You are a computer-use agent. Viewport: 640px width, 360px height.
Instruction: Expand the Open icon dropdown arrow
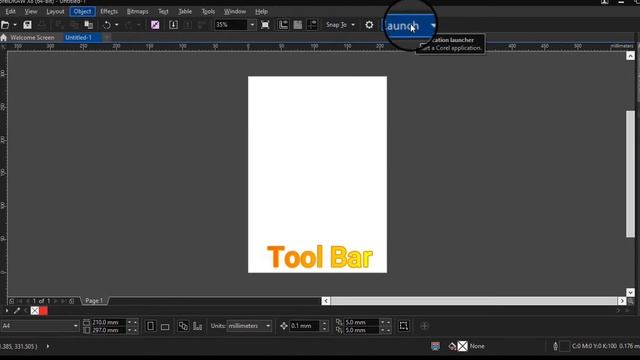coord(15,25)
